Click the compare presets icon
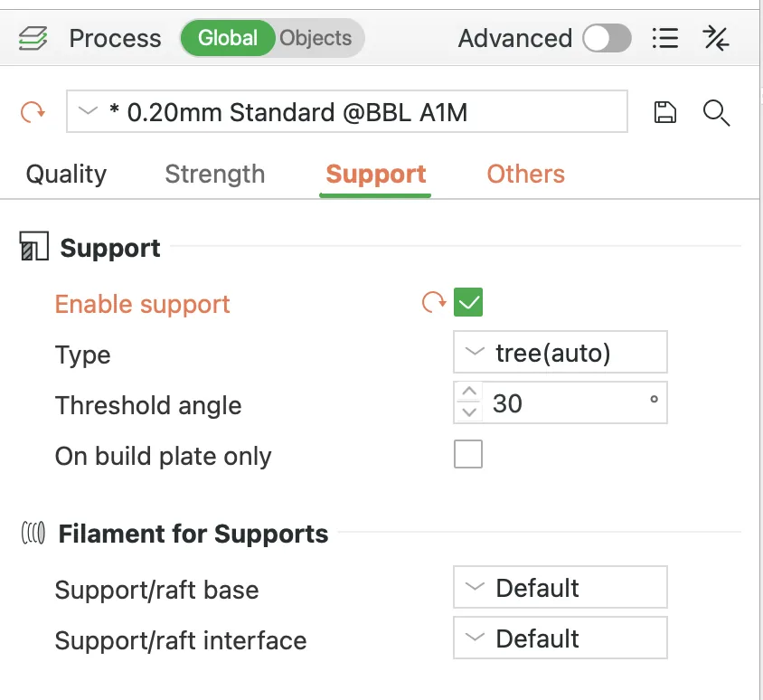 (716, 38)
